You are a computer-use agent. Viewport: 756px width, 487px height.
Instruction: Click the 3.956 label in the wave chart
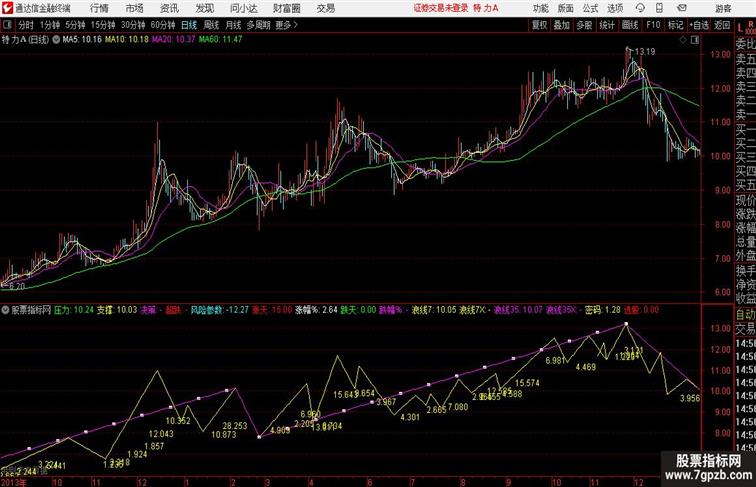[690, 398]
